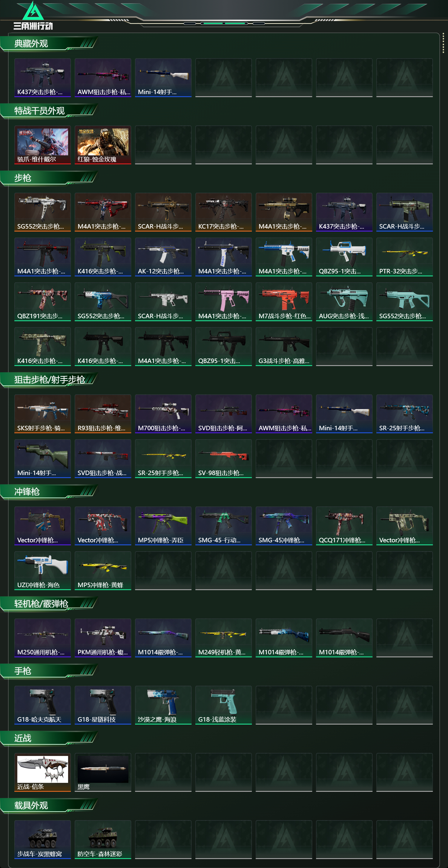
Task: Open the 步战车-炭黑蜂窝 vehicle skin
Action: click(x=42, y=839)
